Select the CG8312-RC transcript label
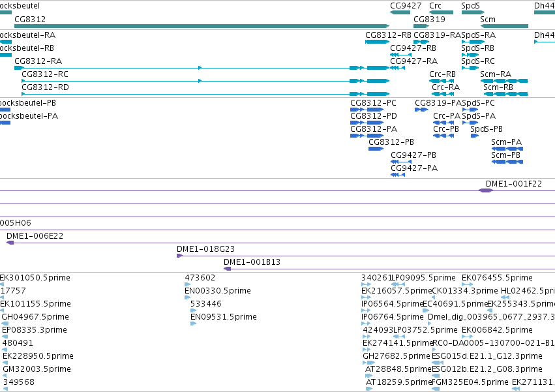Viewport: 555px width, 392px height. (x=45, y=74)
